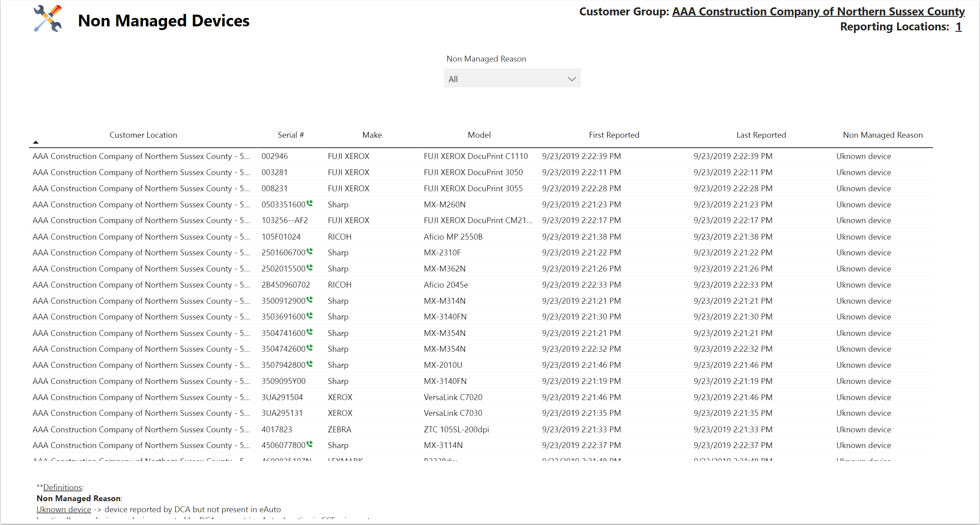Click model MX-2010U cell
The image size is (980, 525).
pyautogui.click(x=443, y=365)
